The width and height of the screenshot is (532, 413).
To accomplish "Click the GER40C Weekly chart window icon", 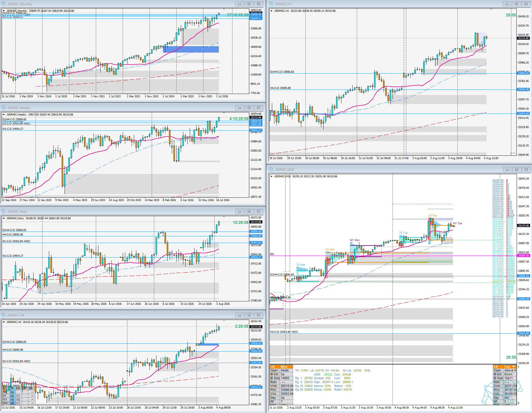I will click(4, 108).
